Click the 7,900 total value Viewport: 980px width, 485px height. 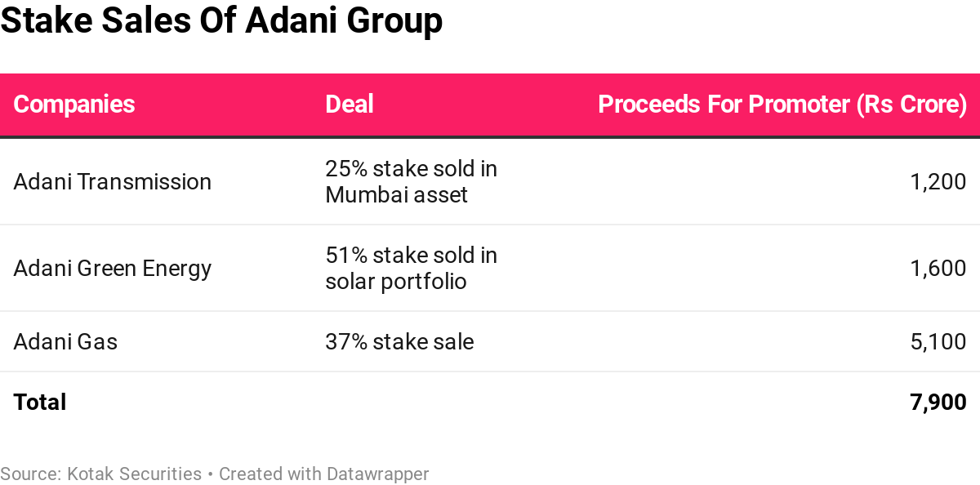point(938,402)
